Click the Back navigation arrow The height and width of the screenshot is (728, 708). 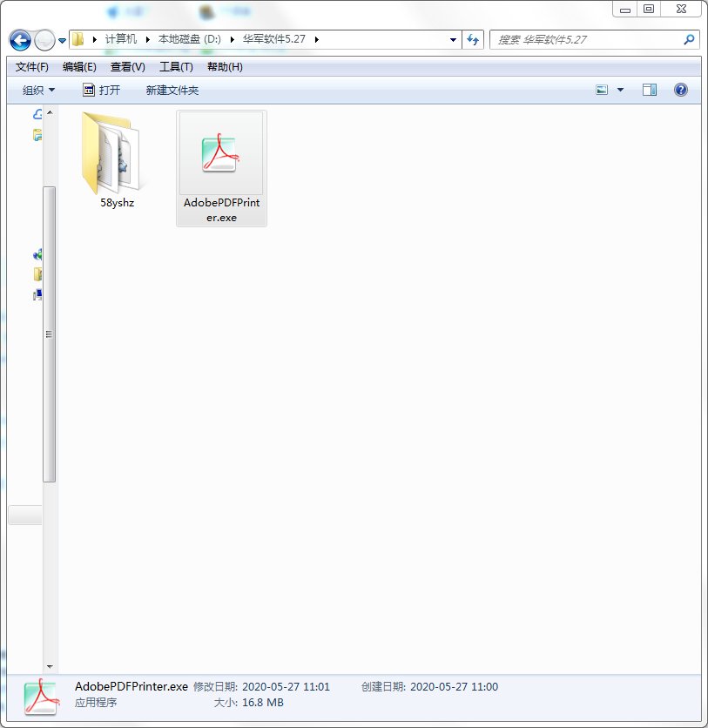(20, 40)
